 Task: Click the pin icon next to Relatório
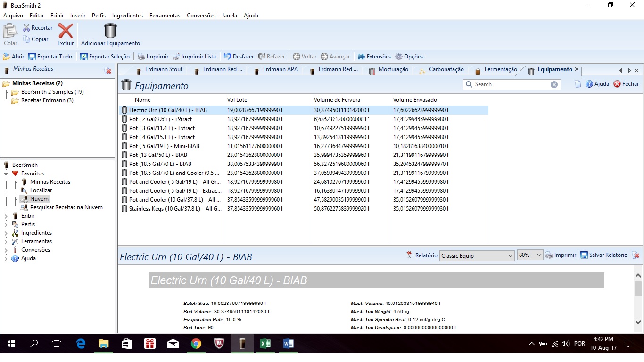(x=409, y=255)
